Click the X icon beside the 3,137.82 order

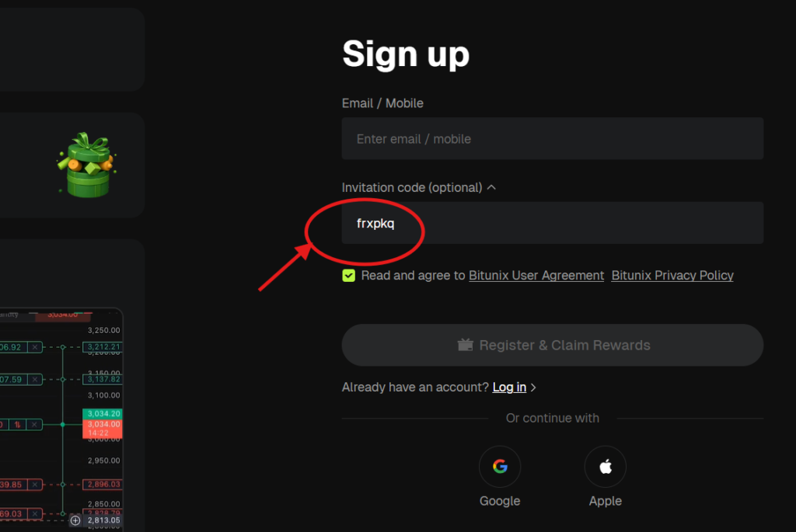click(34, 377)
